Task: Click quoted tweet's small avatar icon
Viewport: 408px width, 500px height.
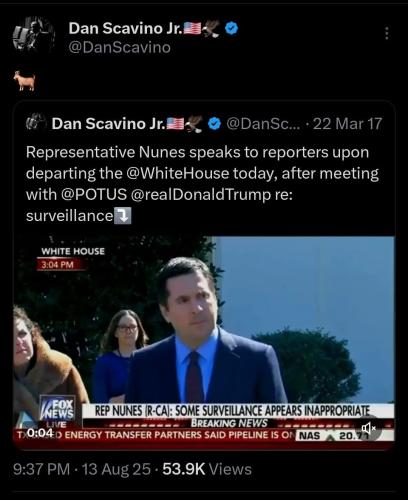Action: tap(36, 122)
